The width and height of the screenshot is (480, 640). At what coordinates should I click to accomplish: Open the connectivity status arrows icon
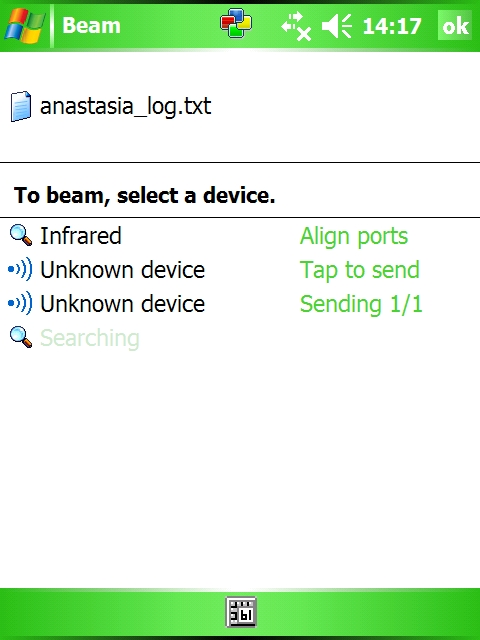click(296, 26)
